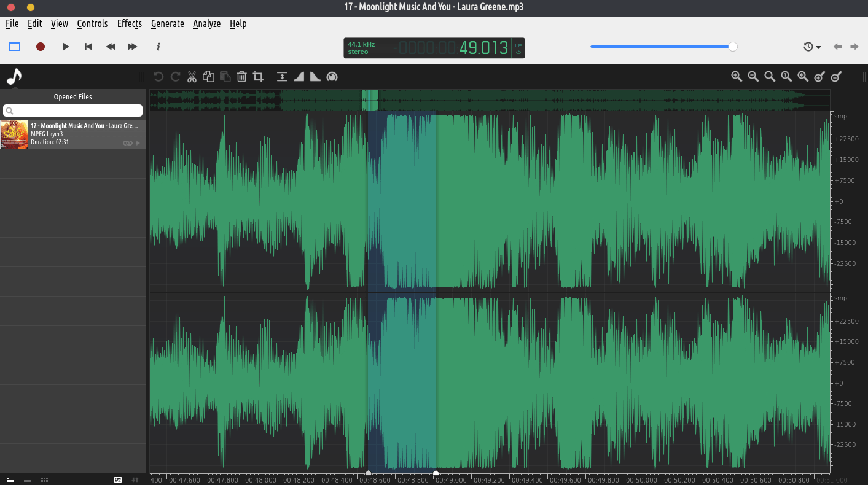Click the 49.013 time display
Screen dimensions: 868x485
484,48
